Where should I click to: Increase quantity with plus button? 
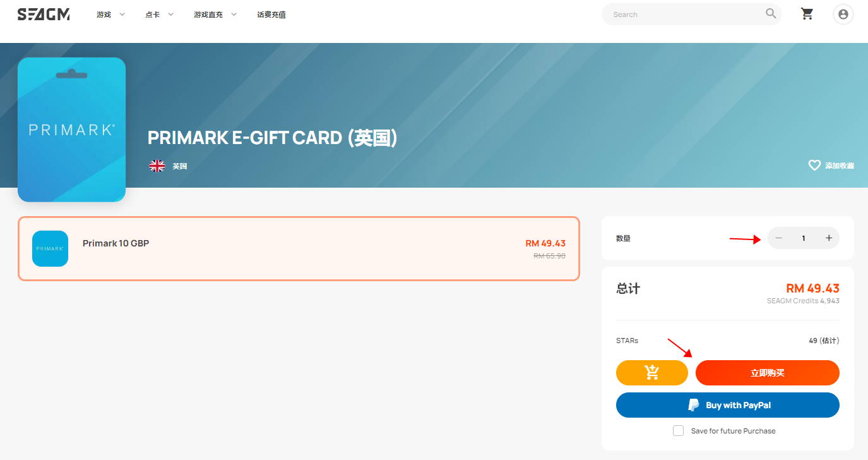pyautogui.click(x=829, y=238)
